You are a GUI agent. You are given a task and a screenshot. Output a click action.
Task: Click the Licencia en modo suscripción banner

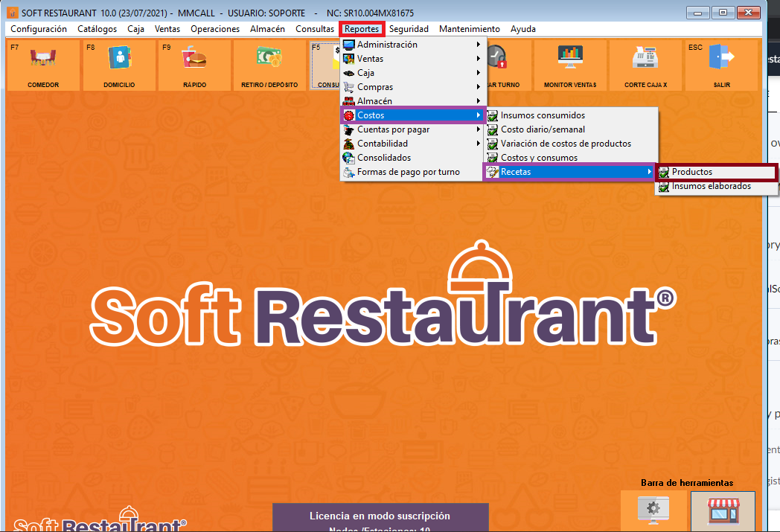380,516
